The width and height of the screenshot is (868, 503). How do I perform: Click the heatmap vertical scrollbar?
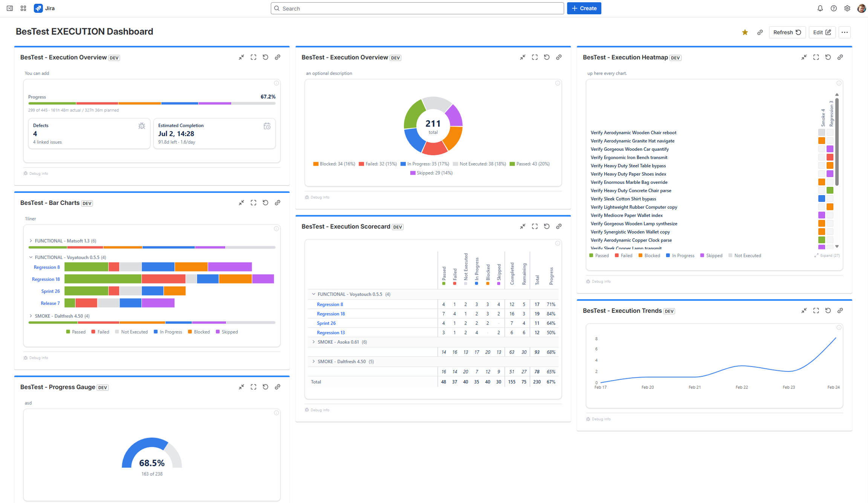point(837,141)
